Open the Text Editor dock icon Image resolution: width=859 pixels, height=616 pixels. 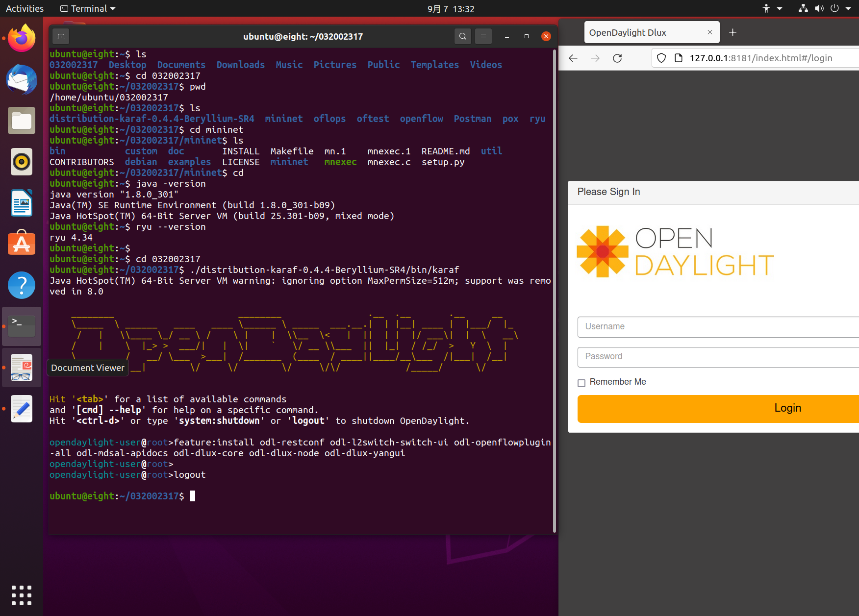pos(22,409)
